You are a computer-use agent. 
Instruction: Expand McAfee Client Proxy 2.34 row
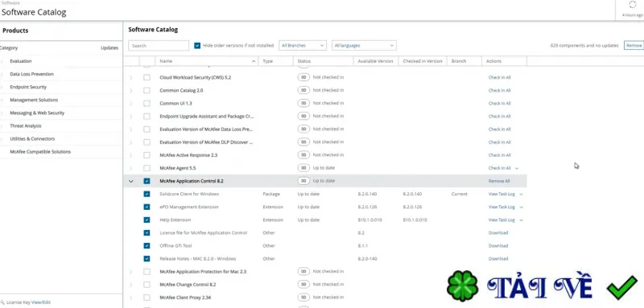tap(131, 298)
